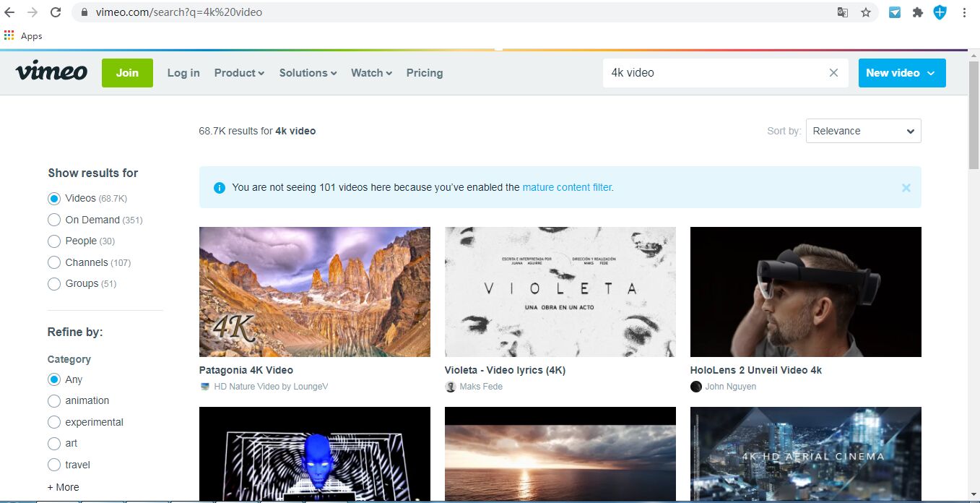980x503 pixels.
Task: Click the info icon in the notification banner
Action: pyautogui.click(x=219, y=187)
